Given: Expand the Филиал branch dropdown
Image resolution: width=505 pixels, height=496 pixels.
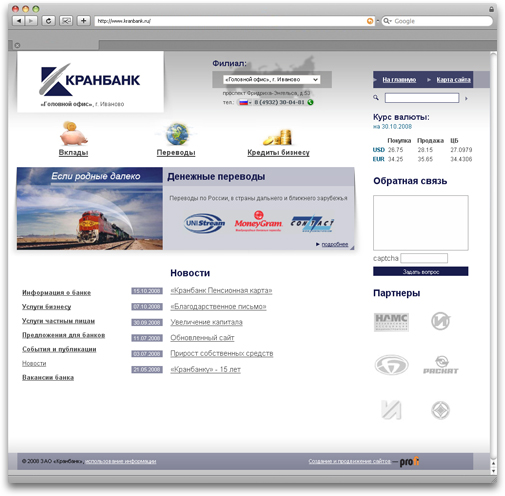Looking at the screenshot, I should tap(272, 79).
